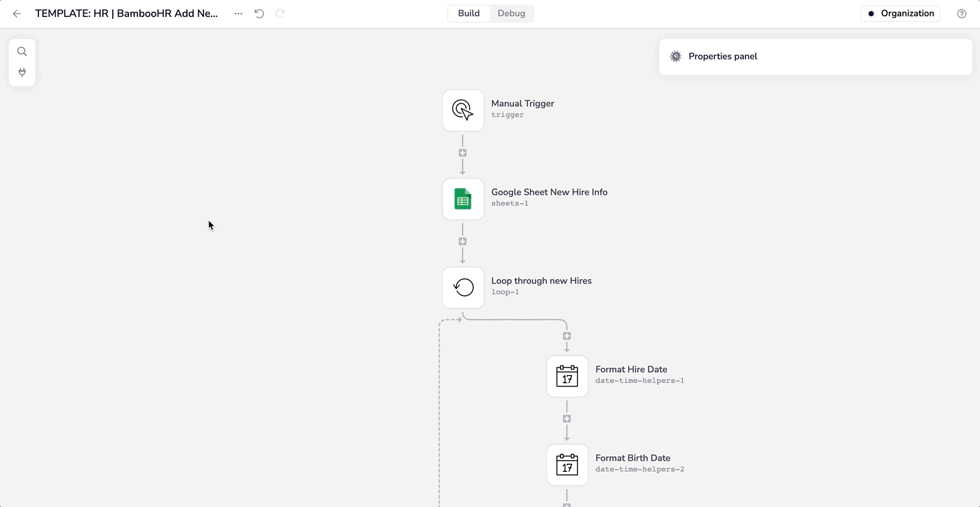Click the redo arrow
980x507 pixels.
(x=280, y=13)
